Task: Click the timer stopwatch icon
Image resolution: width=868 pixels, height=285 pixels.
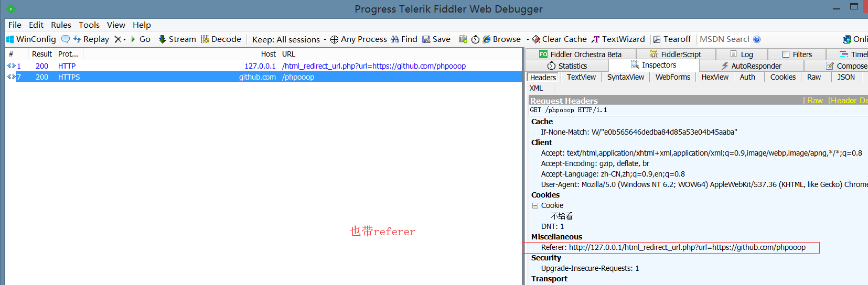Action: [475, 39]
